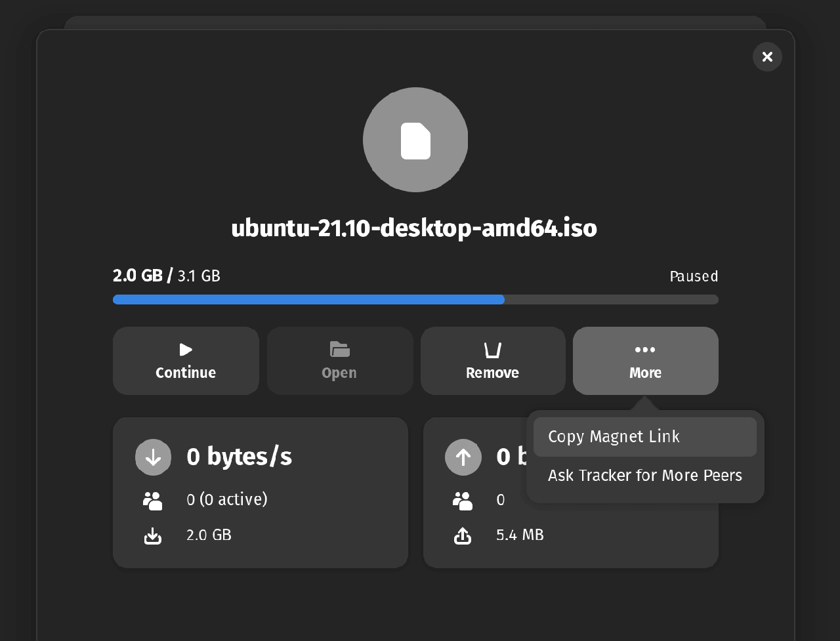Click the uploaded data tray icon
This screenshot has height=641, width=840.
coord(463,536)
